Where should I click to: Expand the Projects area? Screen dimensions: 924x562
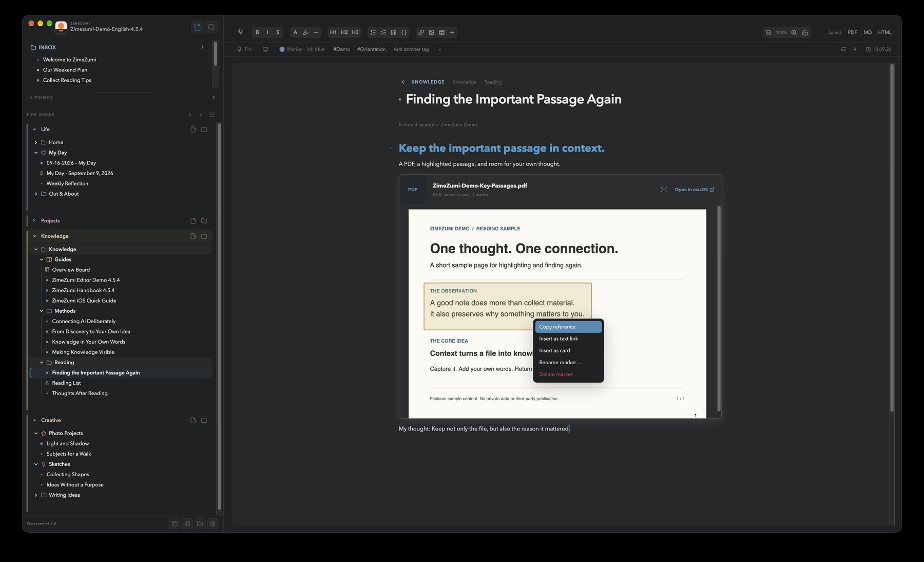pyautogui.click(x=34, y=220)
